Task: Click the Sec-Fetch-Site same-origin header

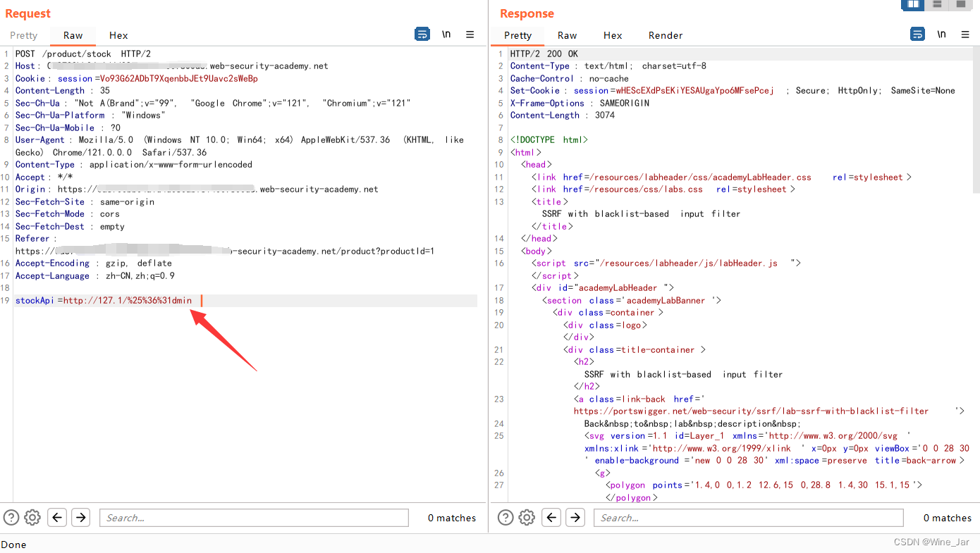Action: [85, 201]
